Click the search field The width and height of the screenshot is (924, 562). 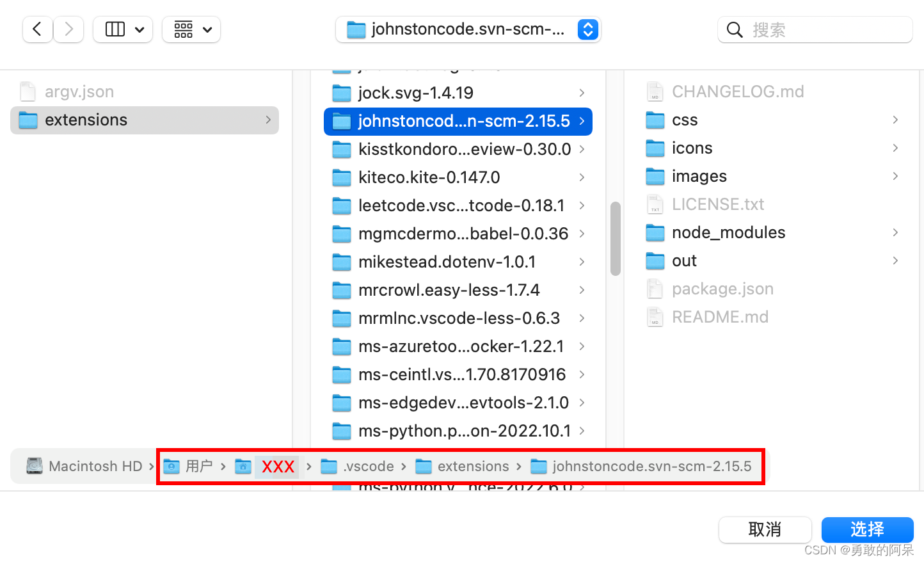coord(815,29)
